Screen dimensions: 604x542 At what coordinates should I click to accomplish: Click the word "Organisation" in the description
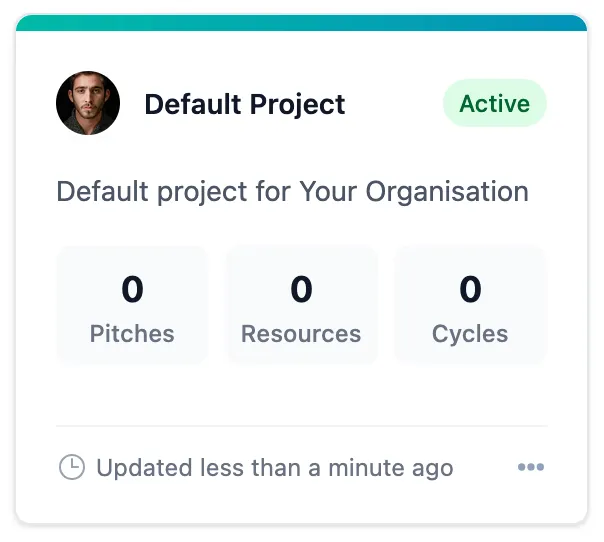pos(447,192)
